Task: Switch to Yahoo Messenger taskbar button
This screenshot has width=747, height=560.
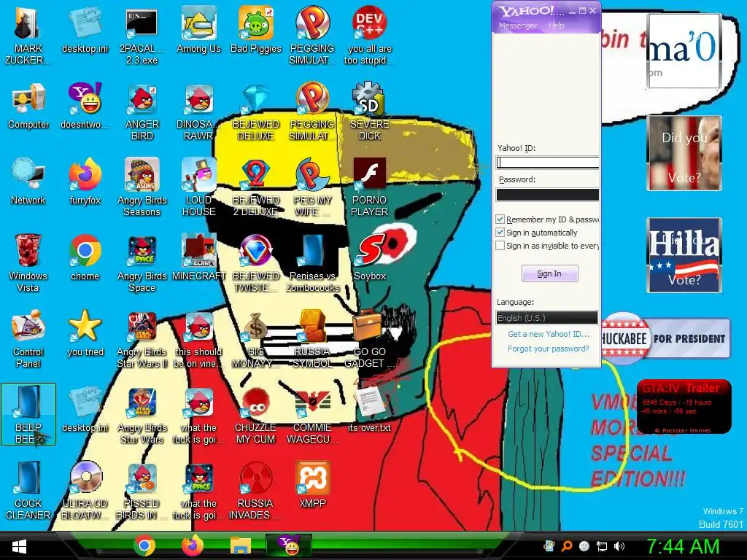Action: pyautogui.click(x=289, y=545)
